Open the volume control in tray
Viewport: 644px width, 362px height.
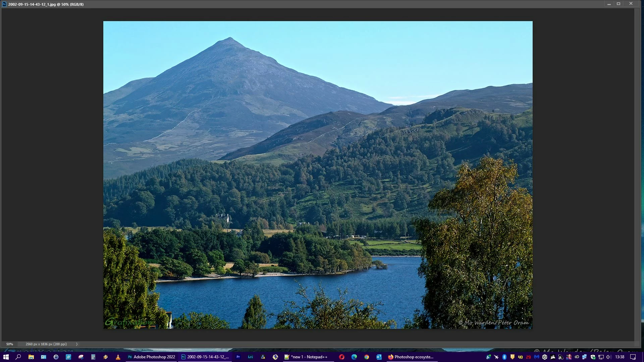(609, 357)
